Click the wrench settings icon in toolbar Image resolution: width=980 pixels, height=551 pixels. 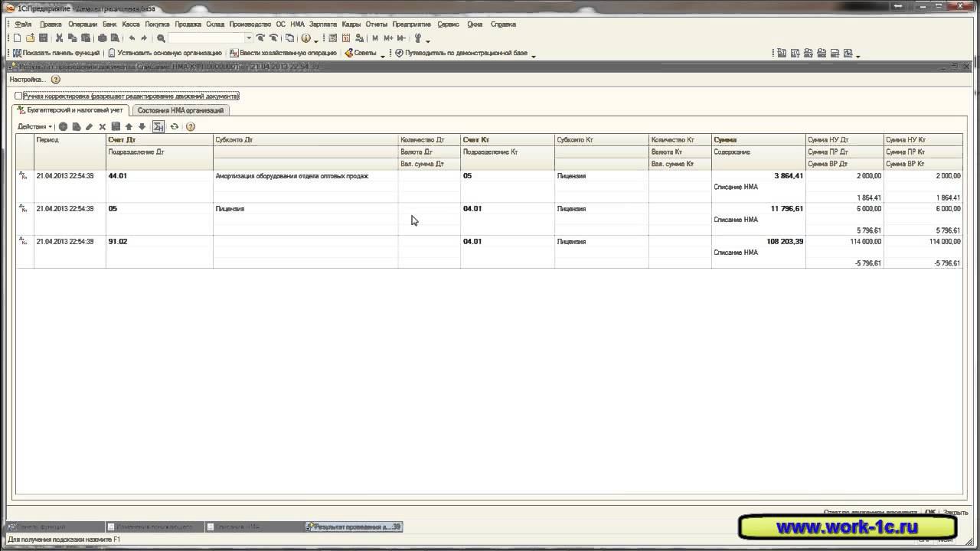click(x=418, y=38)
